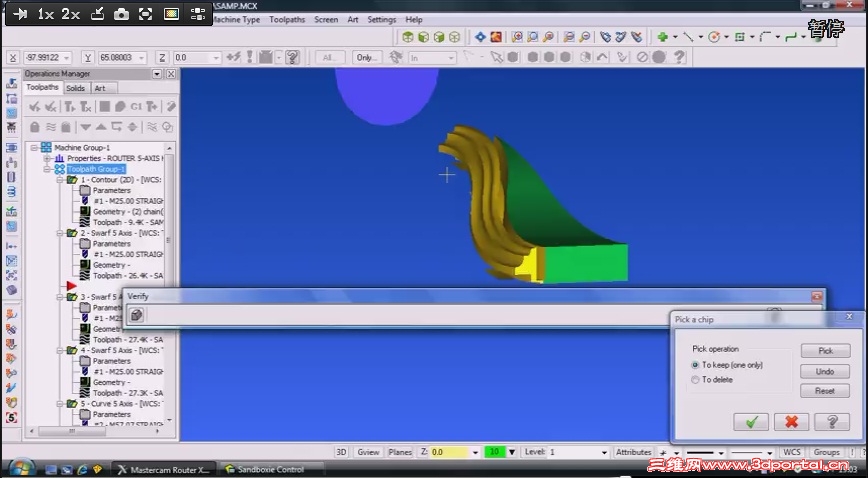
Task: Switch to the Solids tab
Action: 75,88
